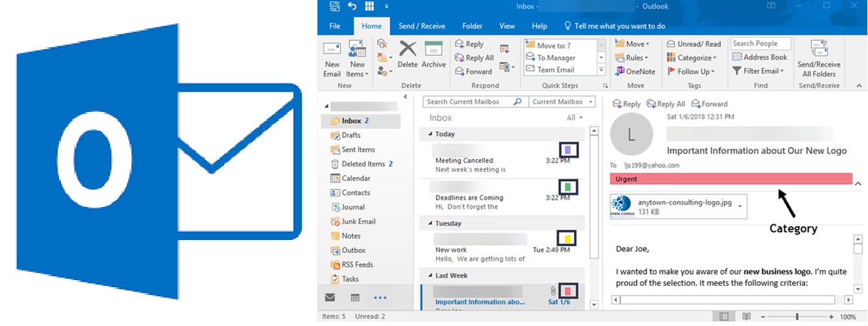The width and height of the screenshot is (868, 326).
Task: Click Undo in the quick access toolbar
Action: [x=352, y=6]
